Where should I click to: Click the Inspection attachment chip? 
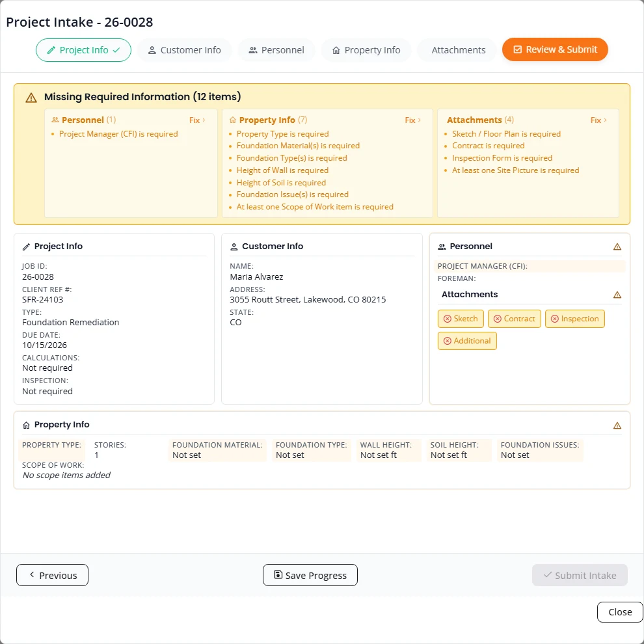(574, 319)
